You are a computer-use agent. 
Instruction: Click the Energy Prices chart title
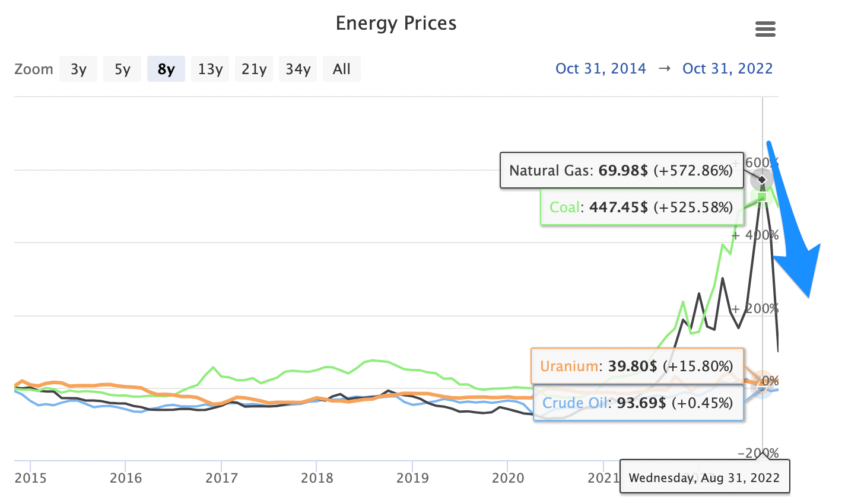396,23
